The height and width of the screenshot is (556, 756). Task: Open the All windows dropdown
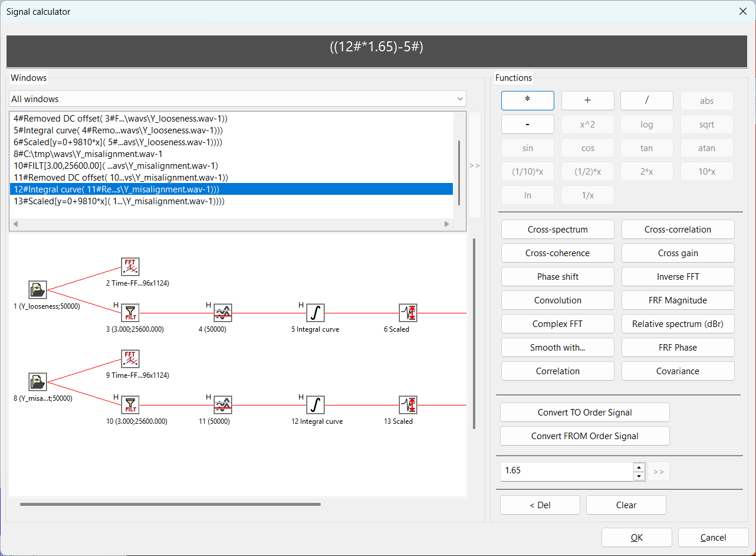[238, 99]
